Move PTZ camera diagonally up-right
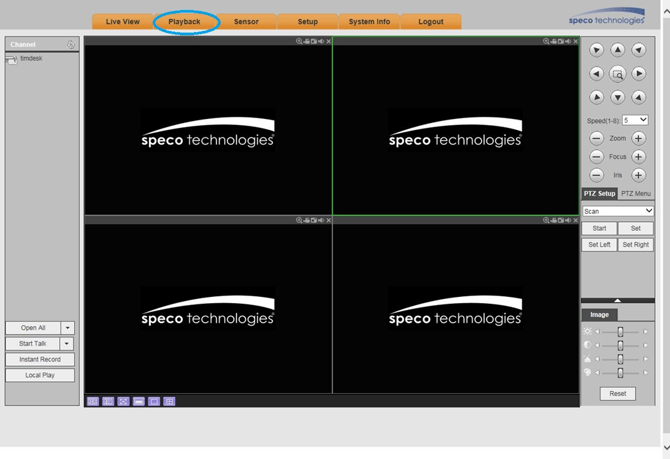The image size is (670, 459). (639, 50)
